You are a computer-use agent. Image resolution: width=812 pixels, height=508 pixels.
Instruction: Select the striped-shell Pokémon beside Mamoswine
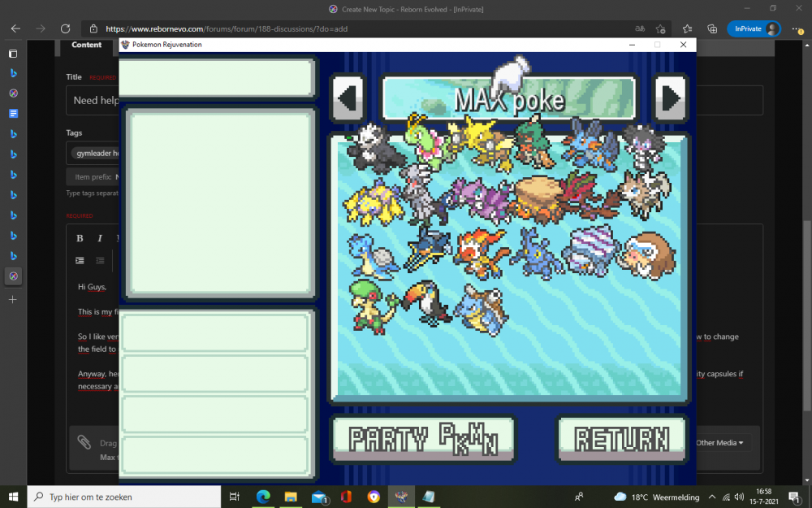(x=590, y=250)
